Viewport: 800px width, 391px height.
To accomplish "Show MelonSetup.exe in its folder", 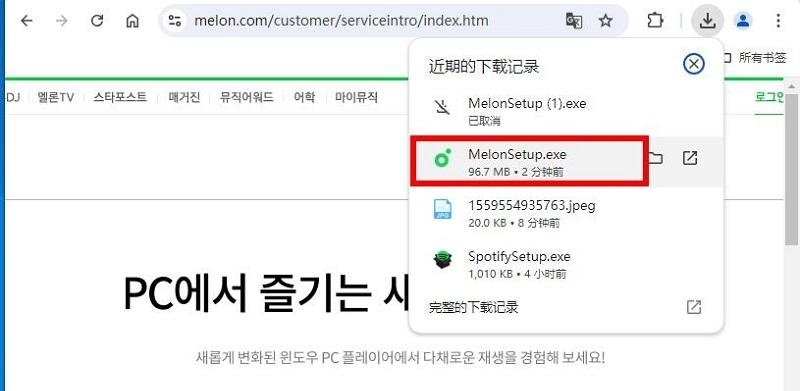I will pos(655,158).
